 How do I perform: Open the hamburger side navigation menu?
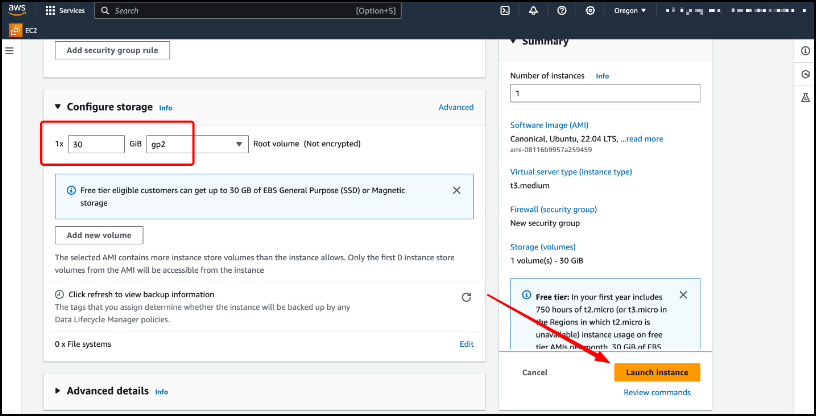click(9, 51)
